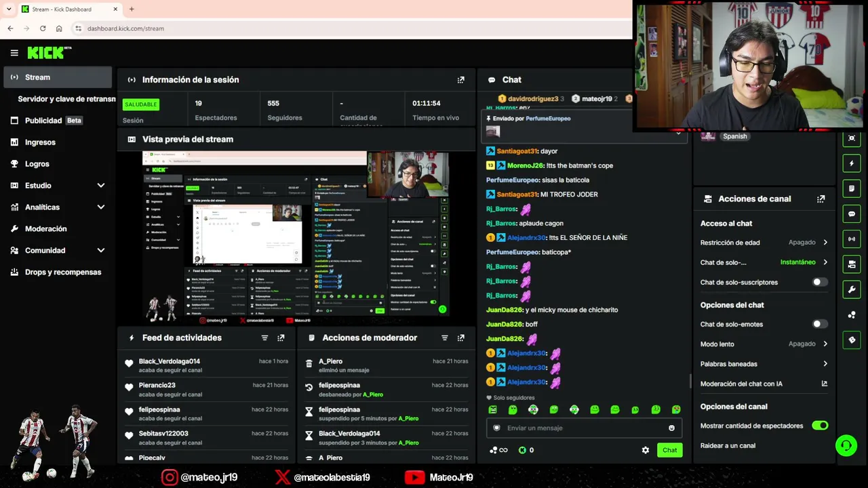Click the browser home button
Screen dimensions: 868x488
pos(59,28)
